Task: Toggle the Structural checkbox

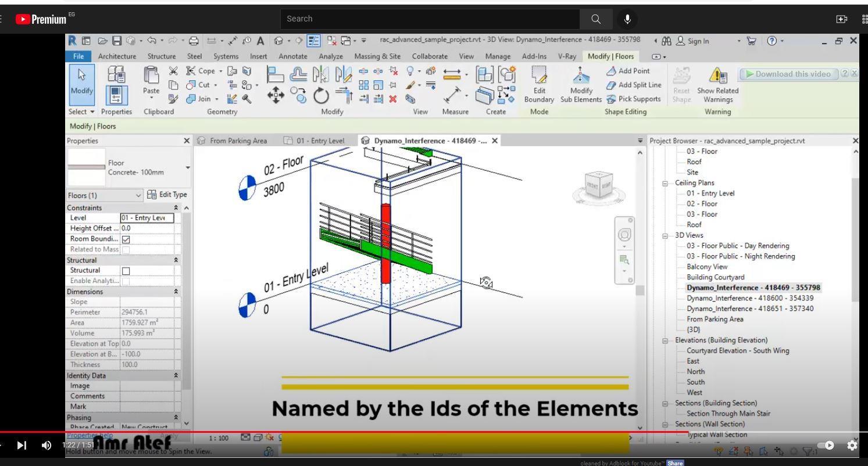Action: 126,271
